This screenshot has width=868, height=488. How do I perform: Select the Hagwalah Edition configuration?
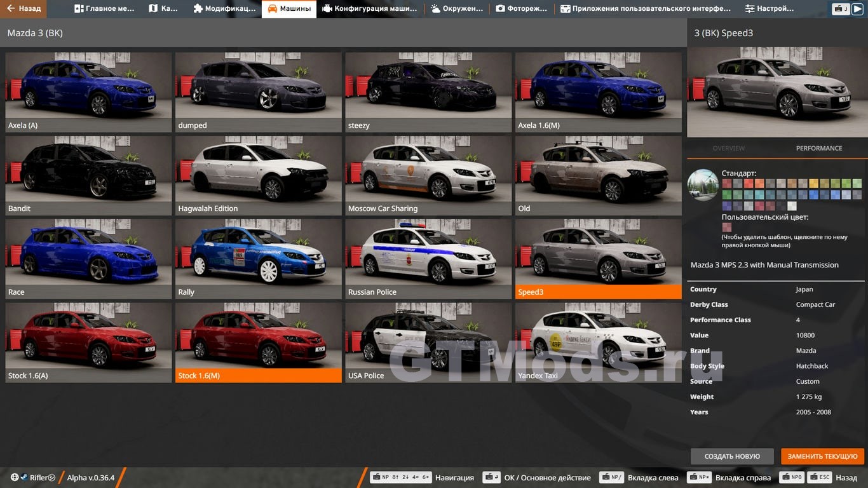tap(259, 175)
